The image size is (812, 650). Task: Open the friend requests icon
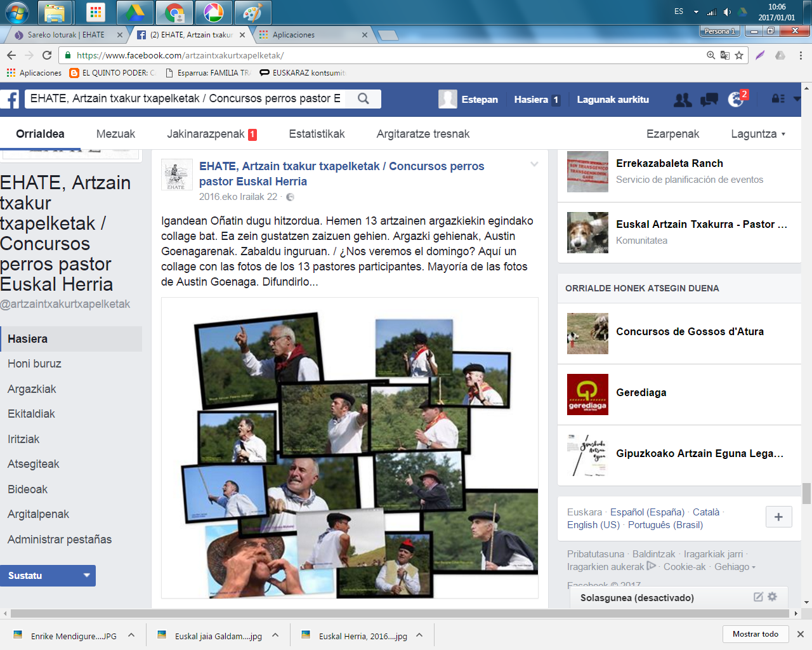(x=683, y=100)
